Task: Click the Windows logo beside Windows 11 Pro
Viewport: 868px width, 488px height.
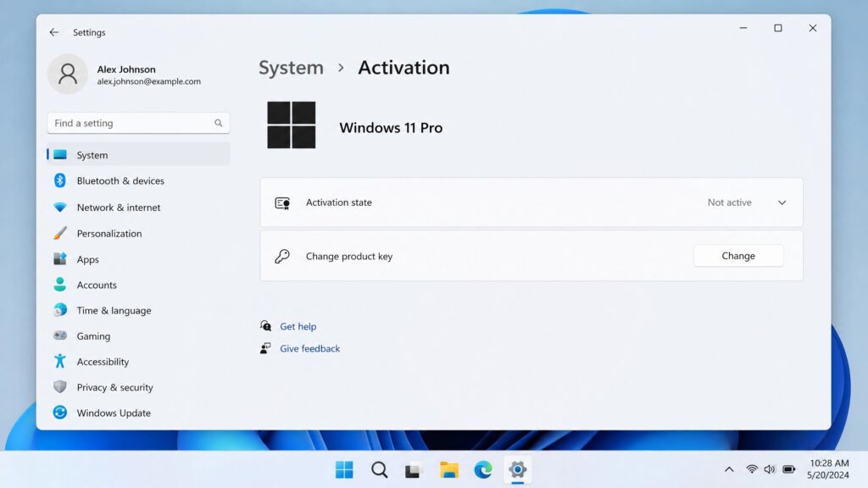Action: pos(292,125)
